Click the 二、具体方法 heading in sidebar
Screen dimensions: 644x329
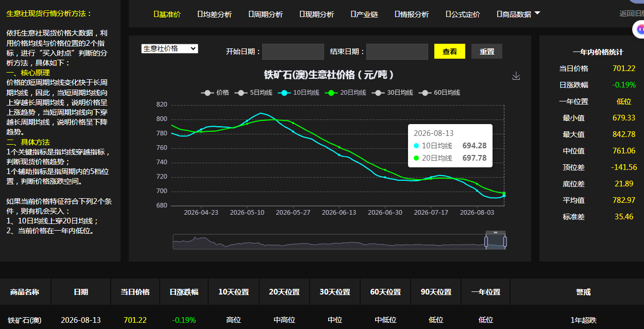pos(28,142)
